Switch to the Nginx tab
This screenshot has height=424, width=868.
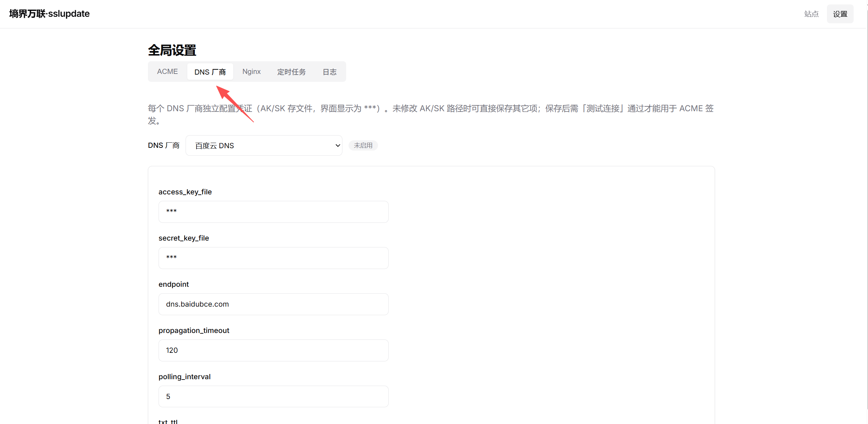[x=252, y=72]
